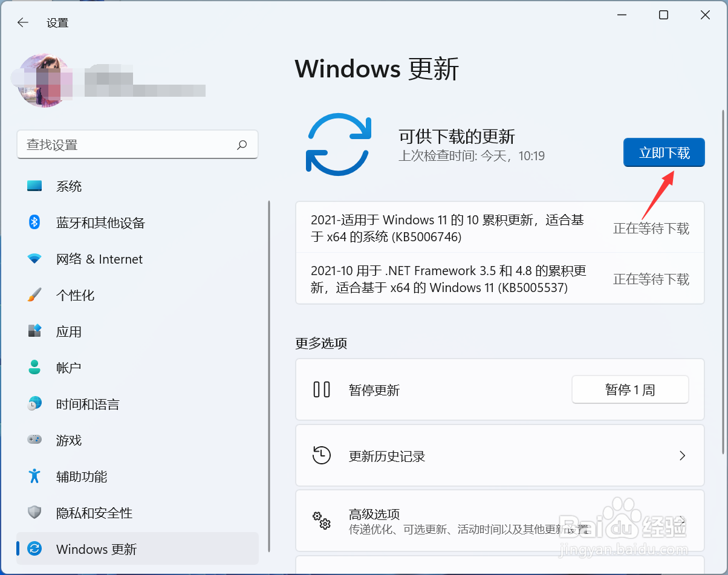Screen dimensions: 728x575
Task: Open 更新历史记录
Action: (x=500, y=455)
